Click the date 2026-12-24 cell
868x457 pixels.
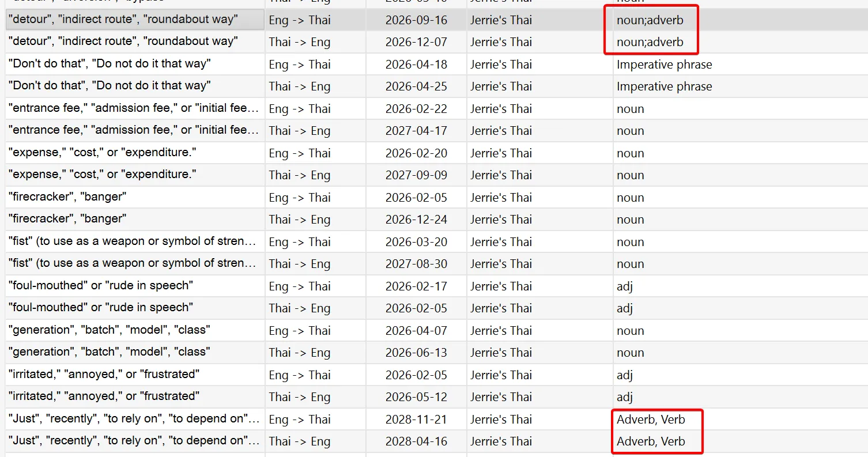416,220
